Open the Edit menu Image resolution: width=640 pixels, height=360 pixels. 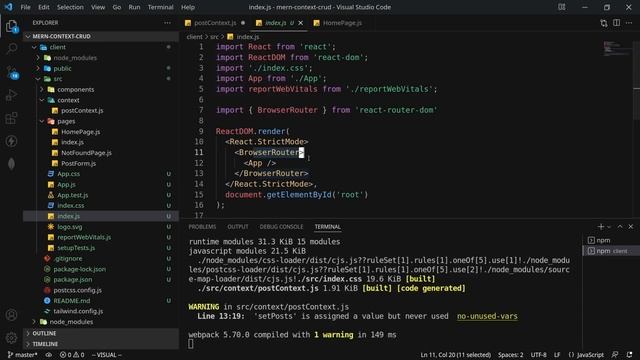pyautogui.click(x=44, y=7)
